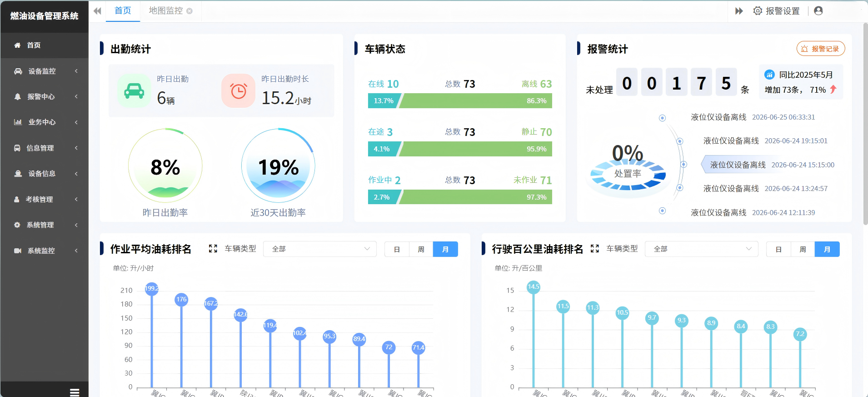Click the bell icon next to 报警中心
Viewport: 868px width, 397px height.
click(x=18, y=96)
